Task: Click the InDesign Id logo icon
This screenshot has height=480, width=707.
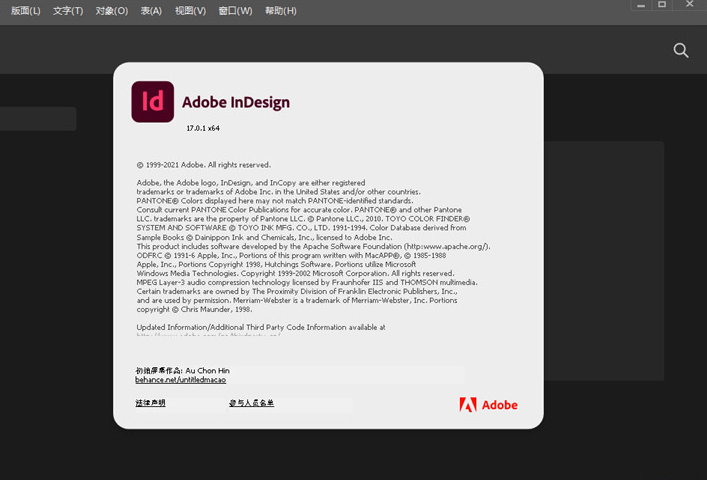Action: coord(152,102)
